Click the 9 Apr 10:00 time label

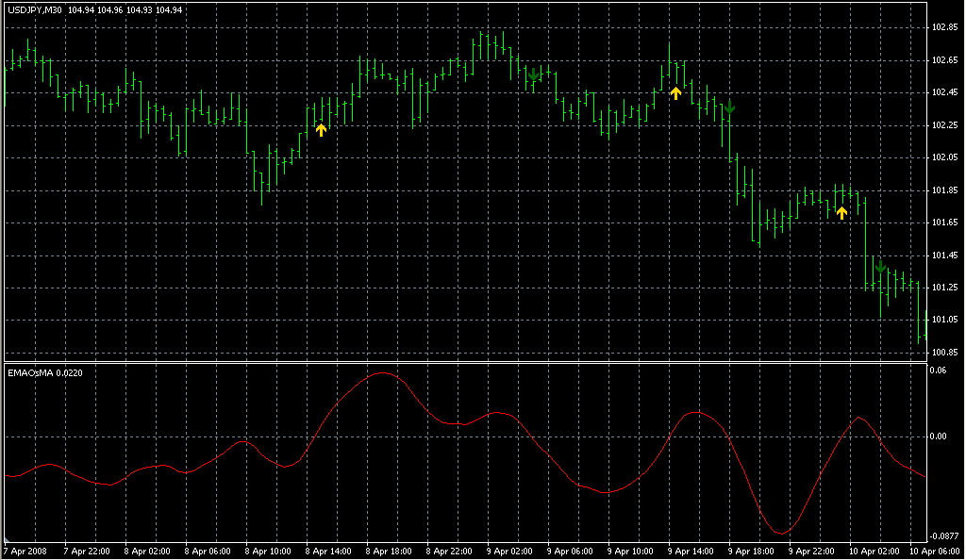tap(630, 551)
